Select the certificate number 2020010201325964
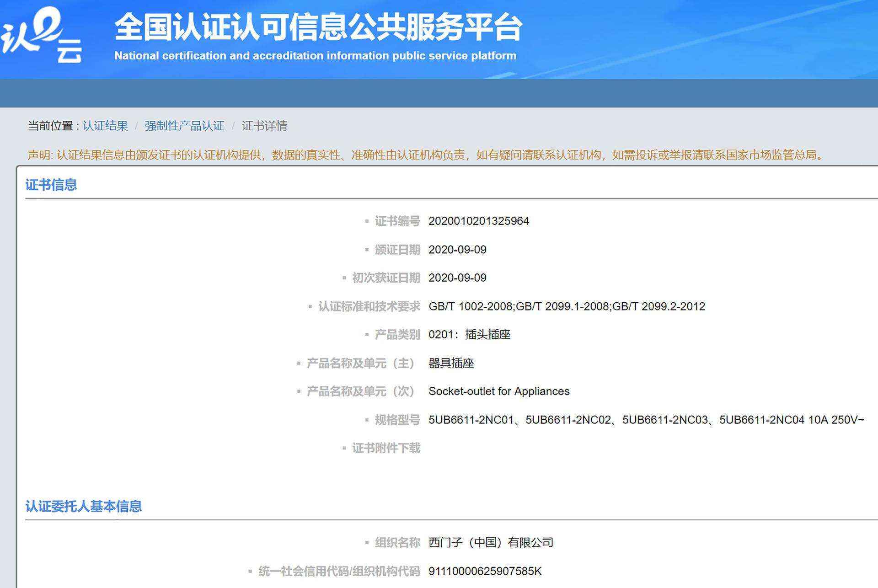The image size is (878, 588). point(478,221)
